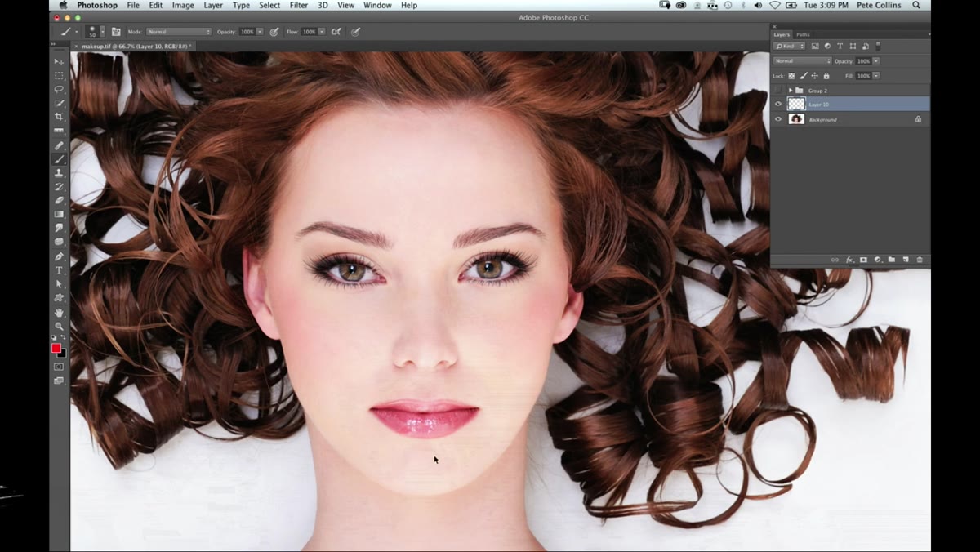Toggle Quick Mask mode
The height and width of the screenshot is (552, 980).
[59, 367]
